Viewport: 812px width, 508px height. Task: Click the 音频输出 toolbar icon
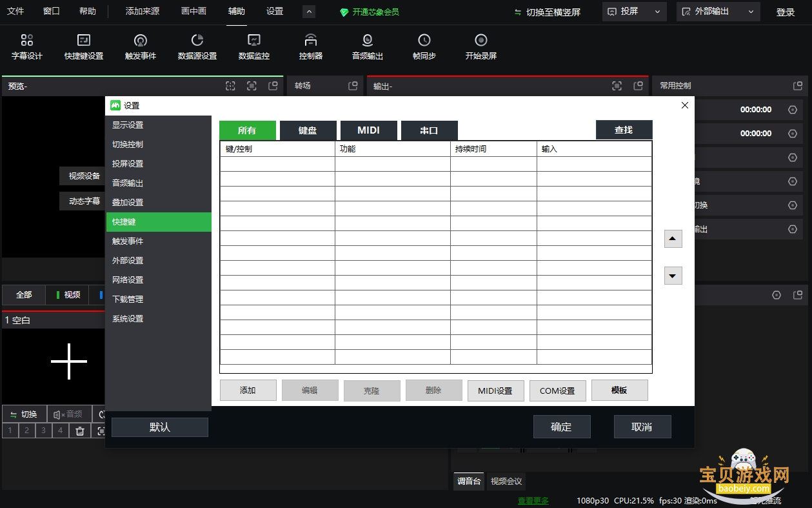click(368, 47)
